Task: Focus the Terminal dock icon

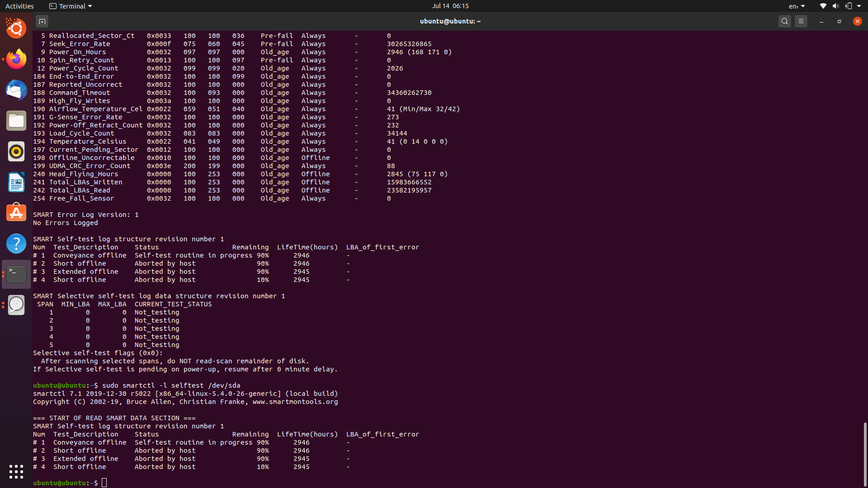Action: click(x=16, y=274)
